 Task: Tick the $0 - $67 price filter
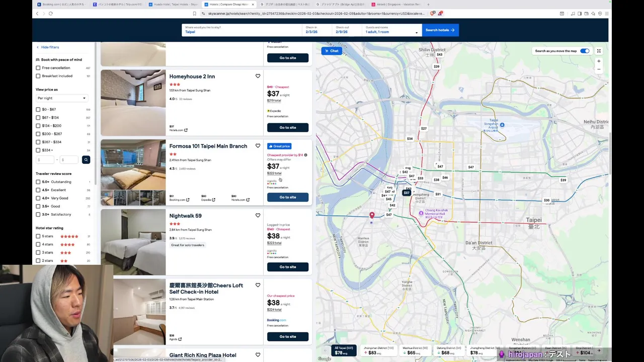point(38,109)
